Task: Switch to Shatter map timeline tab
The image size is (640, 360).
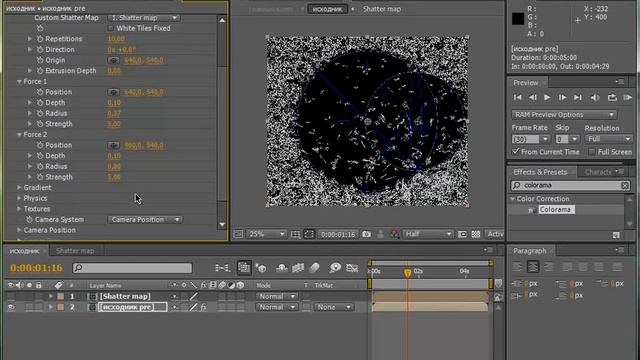Action: tap(75, 251)
